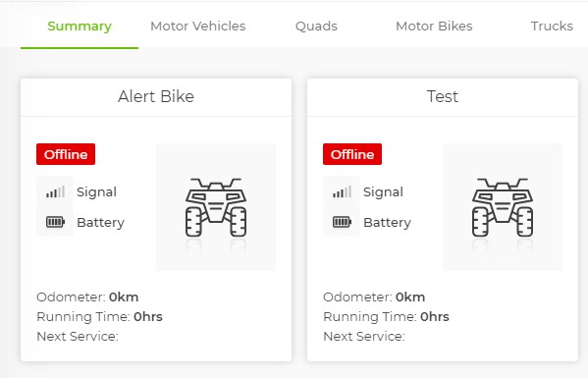The height and width of the screenshot is (378, 588).
Task: Open the Test card title
Action: 443,96
